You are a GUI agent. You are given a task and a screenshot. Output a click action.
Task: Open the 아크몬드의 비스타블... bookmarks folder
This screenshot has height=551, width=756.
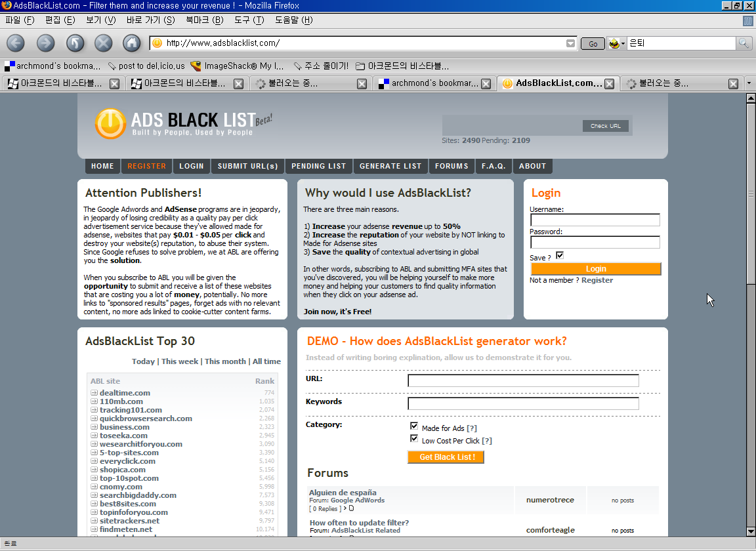402,66
